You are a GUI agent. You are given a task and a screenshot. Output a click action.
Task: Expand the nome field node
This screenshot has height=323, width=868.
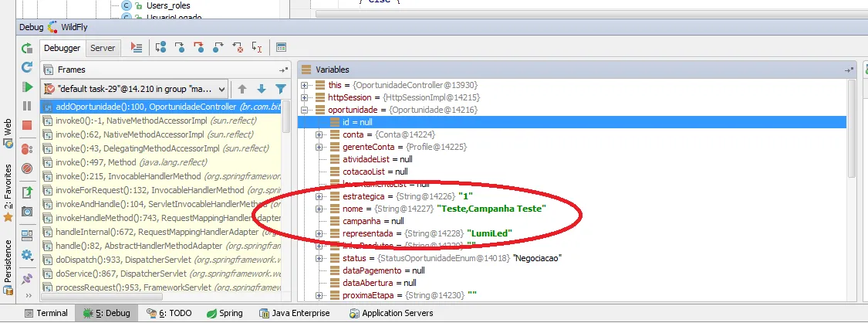(x=319, y=209)
